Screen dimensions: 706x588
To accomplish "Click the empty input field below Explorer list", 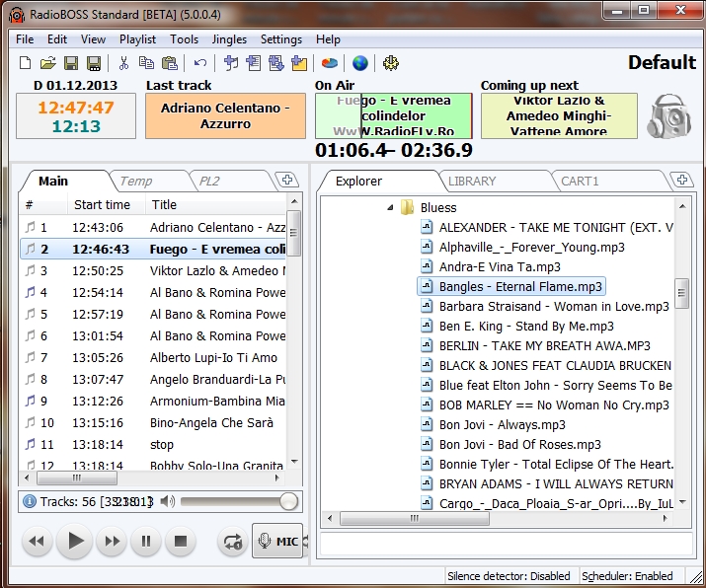I will point(507,544).
